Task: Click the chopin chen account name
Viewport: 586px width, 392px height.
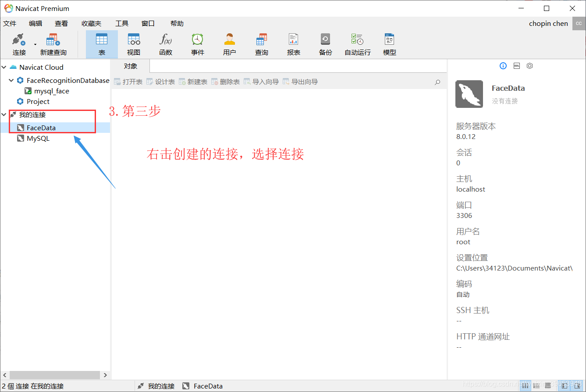Action: pyautogui.click(x=548, y=24)
